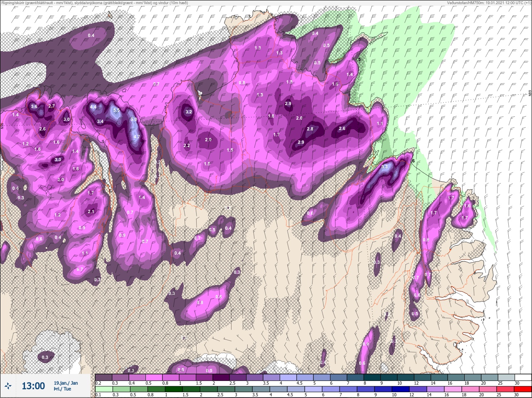Click the 4.4 precipitation value on map
Viewport: 532px width, 398px height.
tap(93, 107)
